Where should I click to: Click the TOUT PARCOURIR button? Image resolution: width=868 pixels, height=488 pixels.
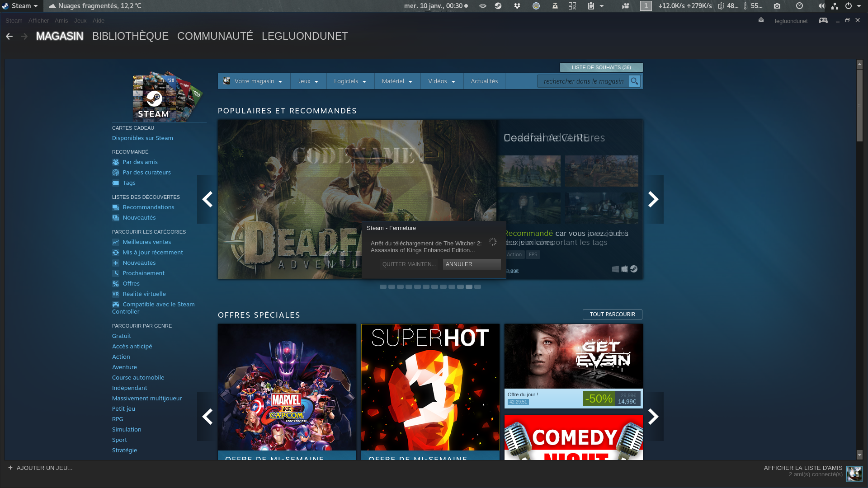[x=613, y=314]
